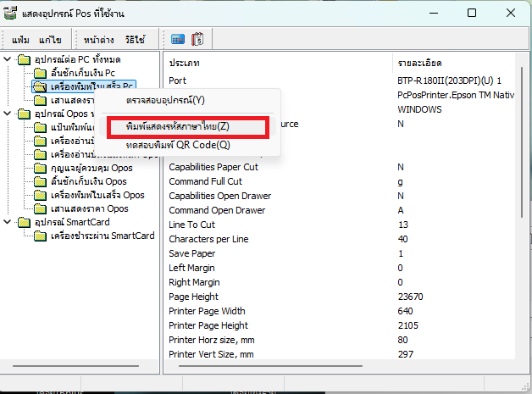
Task: Click the app icon in the title bar
Action: pos(11,13)
